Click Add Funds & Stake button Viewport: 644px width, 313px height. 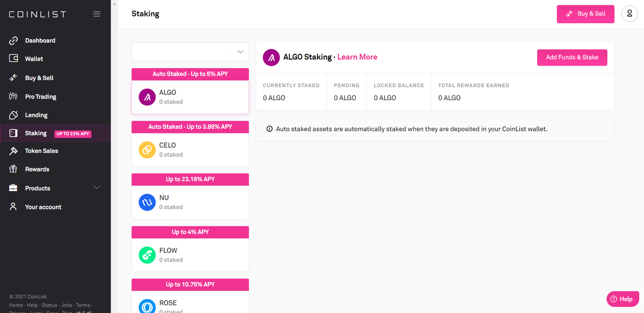tap(572, 57)
